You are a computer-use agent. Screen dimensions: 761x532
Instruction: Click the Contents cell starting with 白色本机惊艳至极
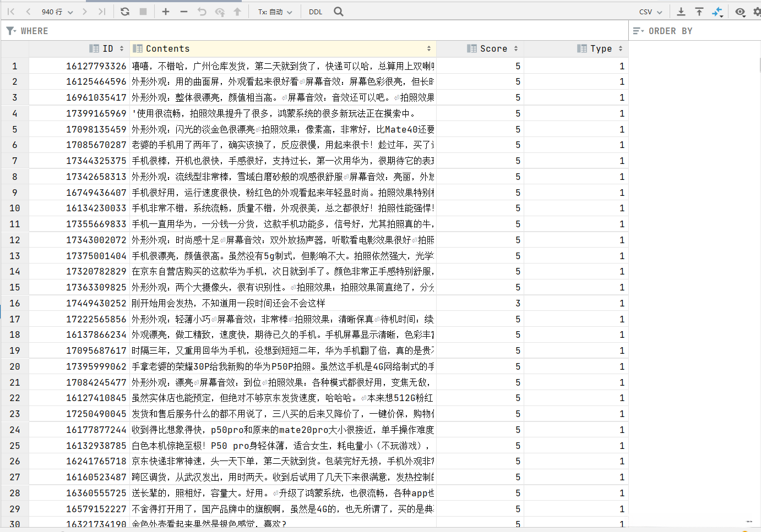tap(283, 446)
